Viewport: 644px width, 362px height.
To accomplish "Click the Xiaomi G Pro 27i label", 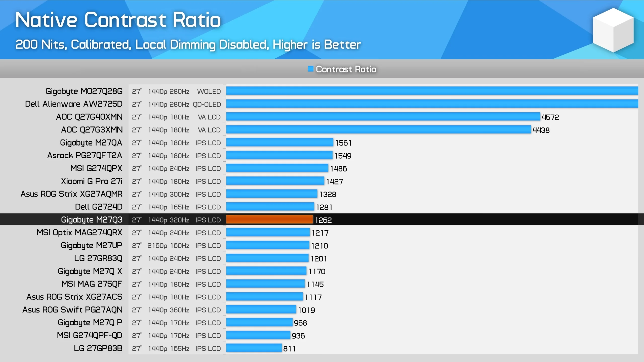I will (x=91, y=181).
